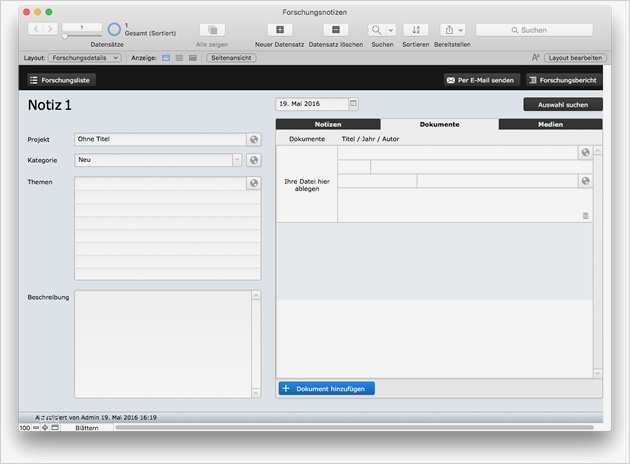630x464 pixels.
Task: Toggle status toolbar icon at bottom left
Action: pos(55,428)
